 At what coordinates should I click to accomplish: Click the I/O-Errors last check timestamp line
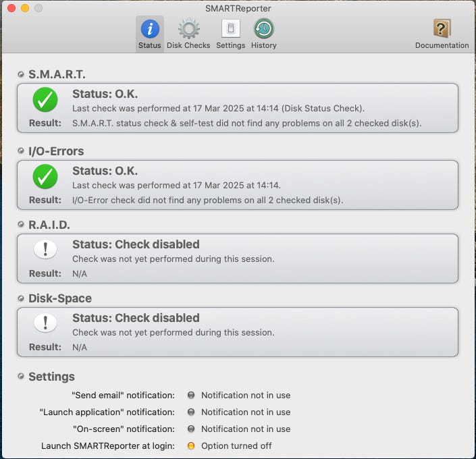click(176, 185)
